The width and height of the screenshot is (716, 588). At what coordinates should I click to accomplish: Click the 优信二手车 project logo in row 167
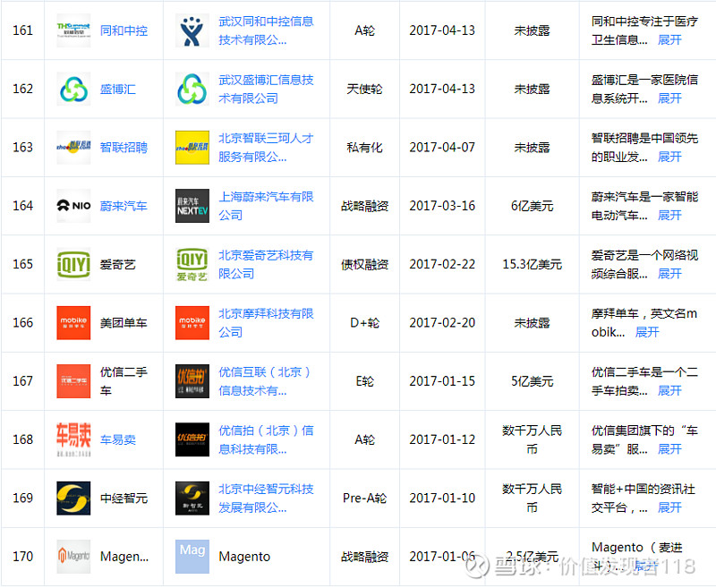(73, 381)
